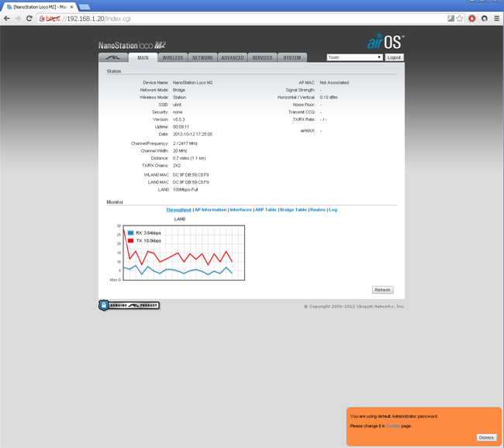This screenshot has width=504, height=448.
Task: Dismiss the default password warning
Action: 486,438
